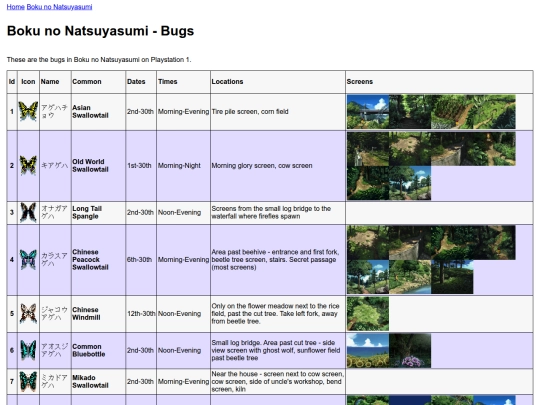Open second top screenshot in Chinese Peacock row

click(x=410, y=242)
